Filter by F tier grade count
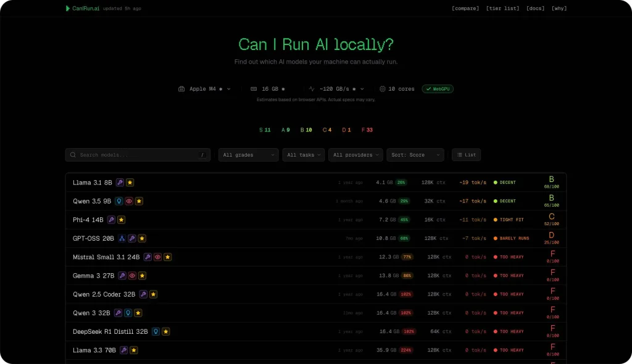The image size is (632, 364). coord(366,130)
